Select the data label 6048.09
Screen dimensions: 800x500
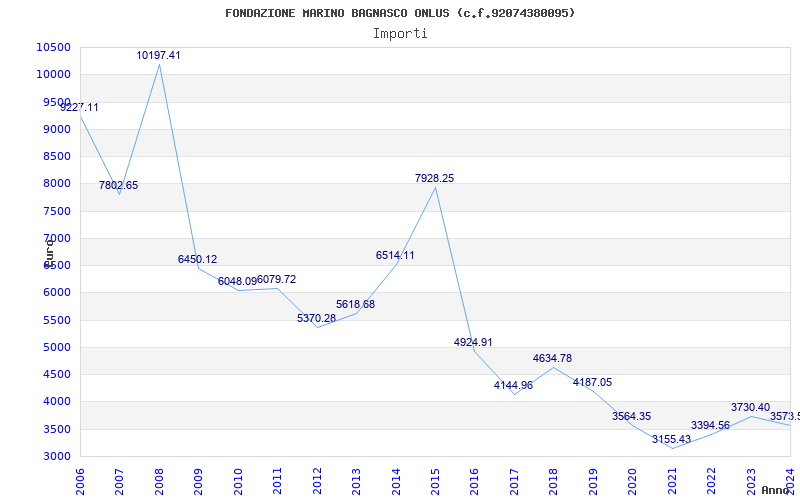(x=237, y=281)
